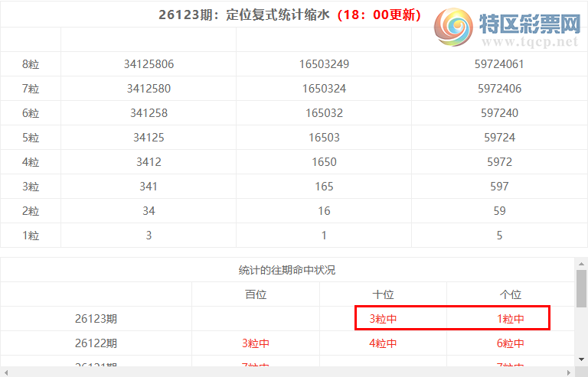Select the value 597240
588x377 pixels.
pos(499,113)
